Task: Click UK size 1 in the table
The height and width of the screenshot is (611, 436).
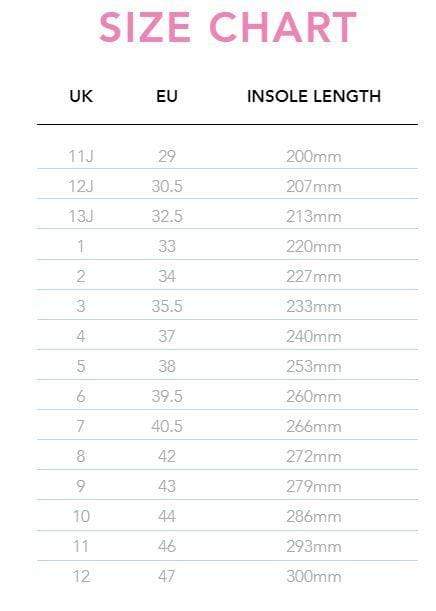Action: click(81, 246)
